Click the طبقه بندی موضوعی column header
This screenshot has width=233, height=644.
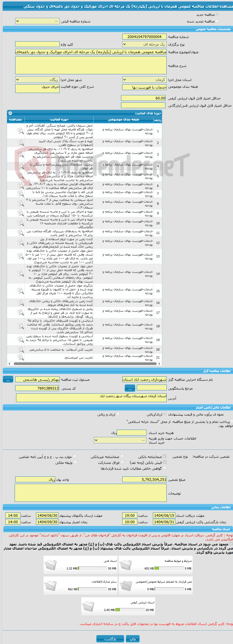pos(123,119)
